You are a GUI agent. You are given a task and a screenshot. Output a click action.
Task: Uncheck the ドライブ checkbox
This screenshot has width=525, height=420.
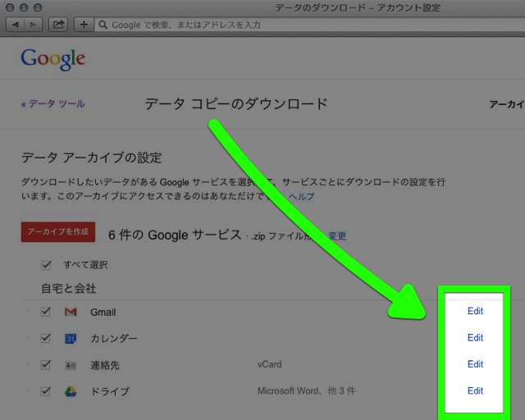pos(46,390)
